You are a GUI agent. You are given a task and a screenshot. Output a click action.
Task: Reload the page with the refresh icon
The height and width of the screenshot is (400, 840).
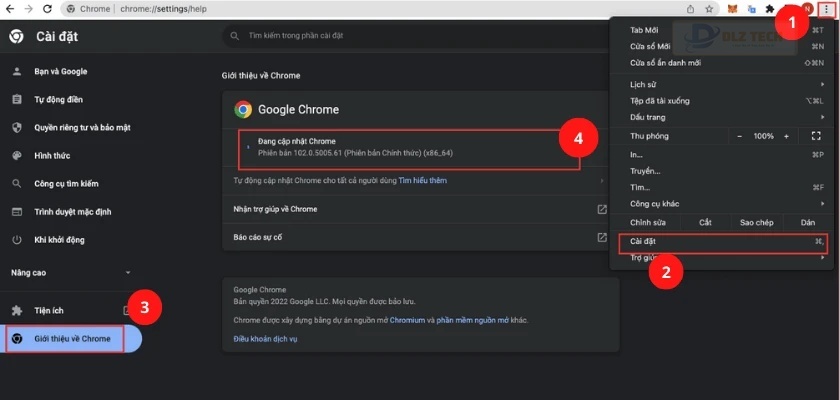pos(47,9)
